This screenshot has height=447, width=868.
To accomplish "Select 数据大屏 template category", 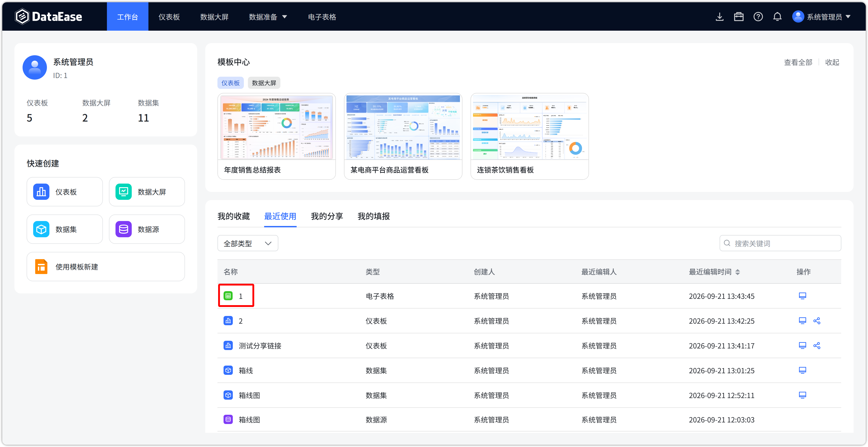I will (264, 83).
